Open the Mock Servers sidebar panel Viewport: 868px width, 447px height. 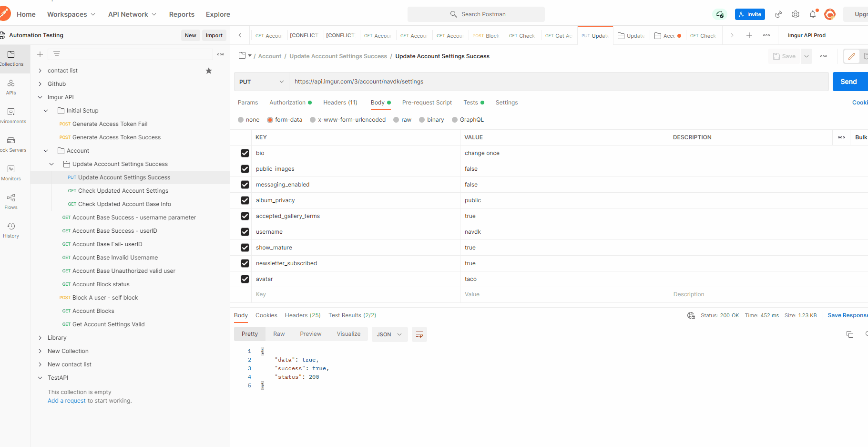[x=11, y=145]
